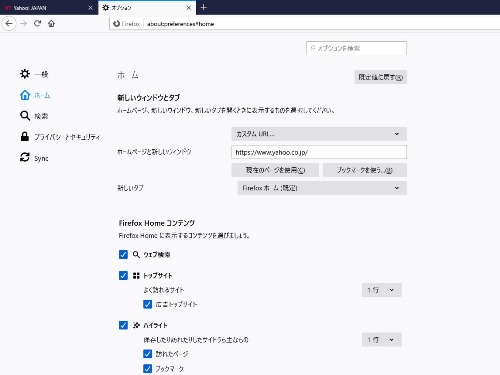The height and width of the screenshot is (375, 500).
Task: Open a new tab with the plus button
Action: 204,7
